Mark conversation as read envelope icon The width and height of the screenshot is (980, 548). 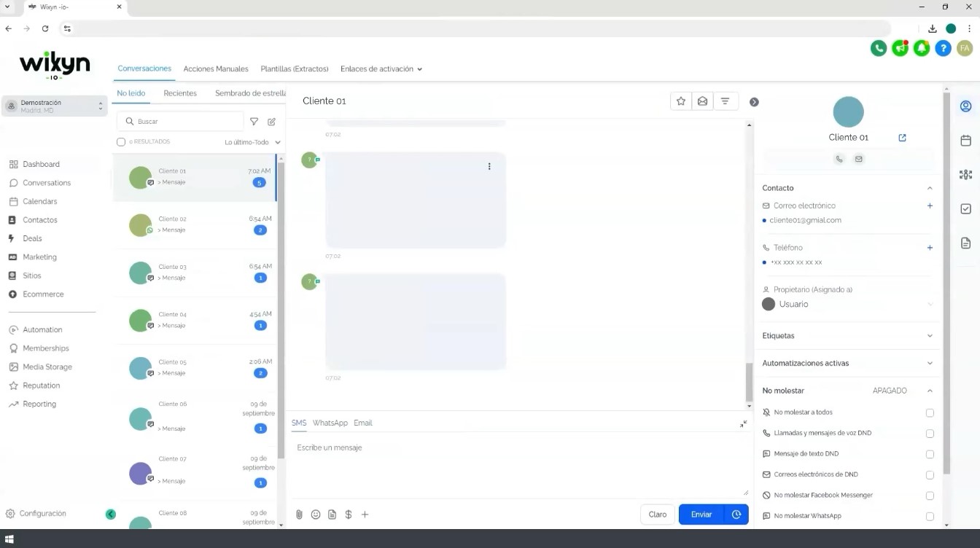702,101
